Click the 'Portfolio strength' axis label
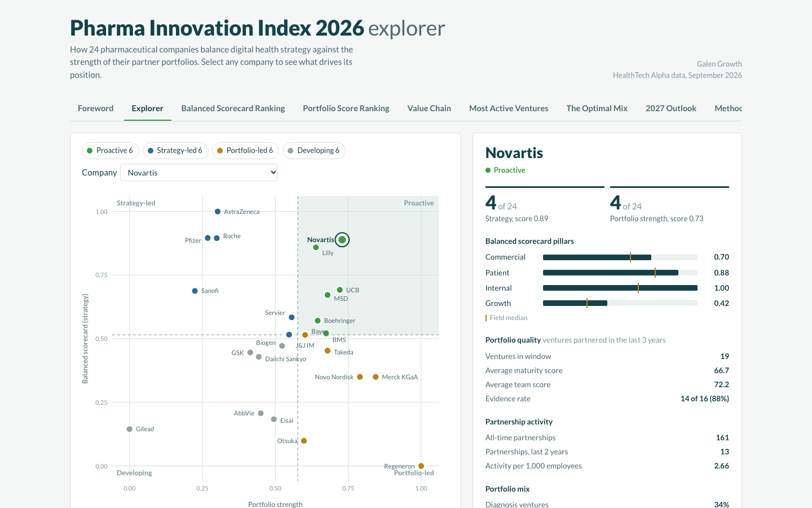 coord(275,504)
